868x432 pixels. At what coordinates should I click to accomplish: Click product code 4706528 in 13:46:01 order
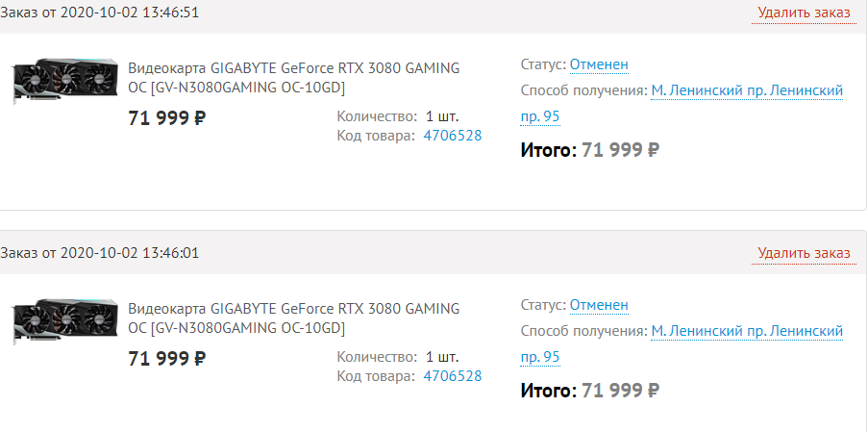point(452,376)
